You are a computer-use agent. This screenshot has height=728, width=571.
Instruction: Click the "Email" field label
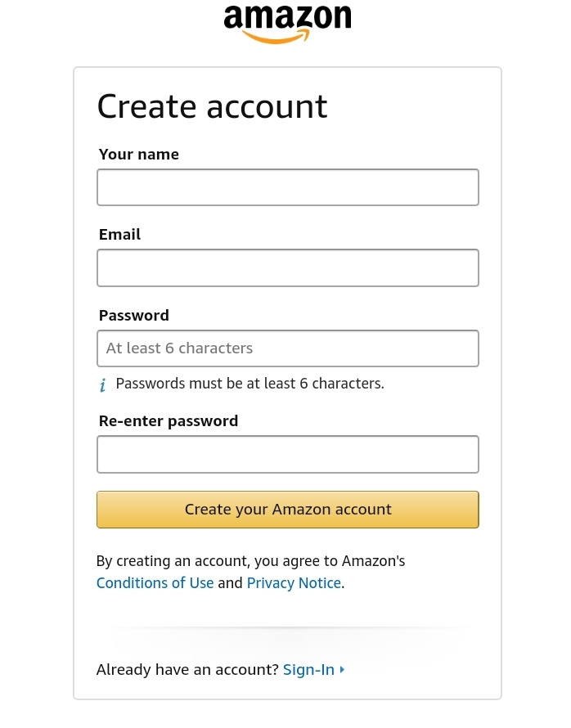coord(119,235)
